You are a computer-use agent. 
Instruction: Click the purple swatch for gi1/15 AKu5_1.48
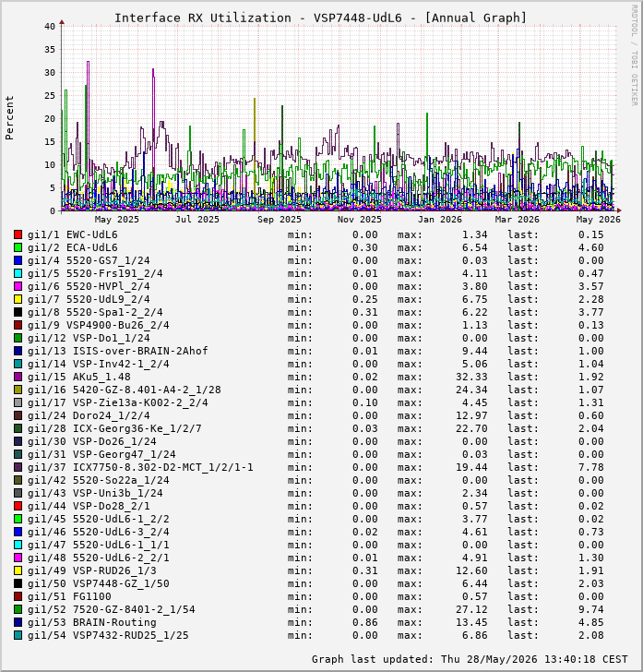tap(18, 378)
